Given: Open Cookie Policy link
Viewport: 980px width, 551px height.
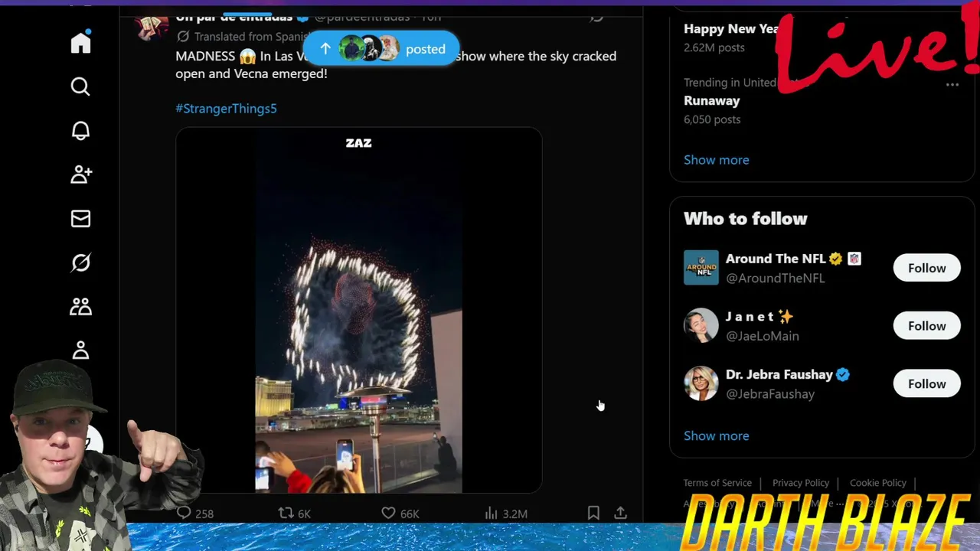Looking at the screenshot, I should click(878, 483).
